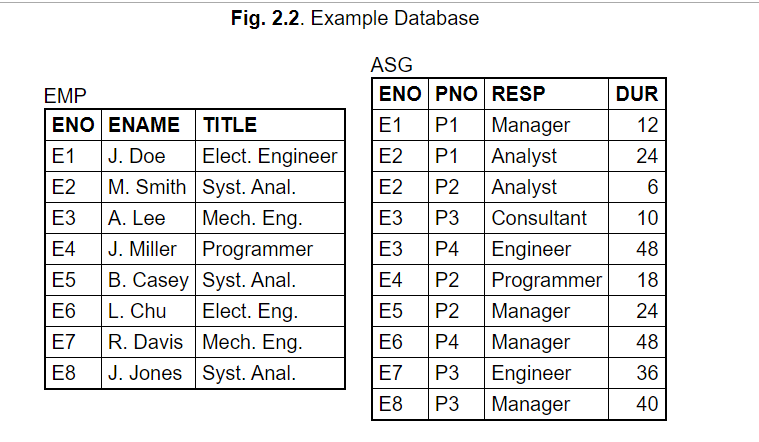Click the RESP column header in ASG

pyautogui.click(x=546, y=94)
